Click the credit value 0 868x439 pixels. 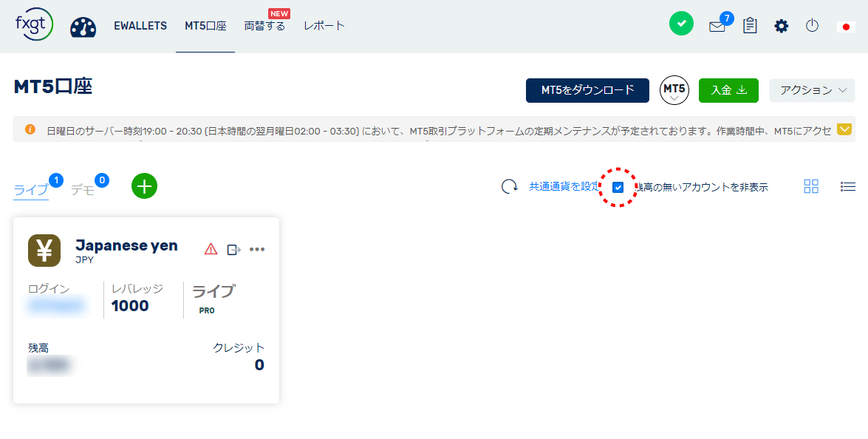[x=259, y=365]
